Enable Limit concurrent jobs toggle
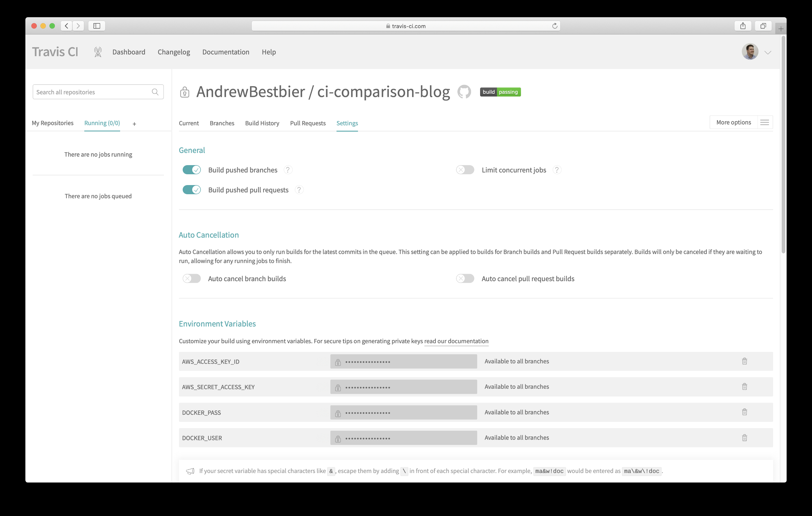Screen dimensions: 812x516 (x=465, y=170)
